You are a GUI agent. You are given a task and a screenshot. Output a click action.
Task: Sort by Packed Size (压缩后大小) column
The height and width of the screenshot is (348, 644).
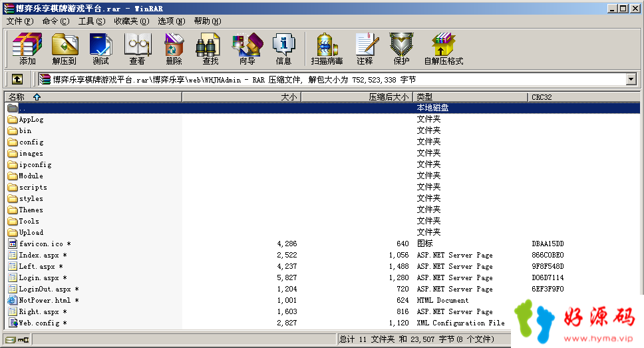point(357,97)
